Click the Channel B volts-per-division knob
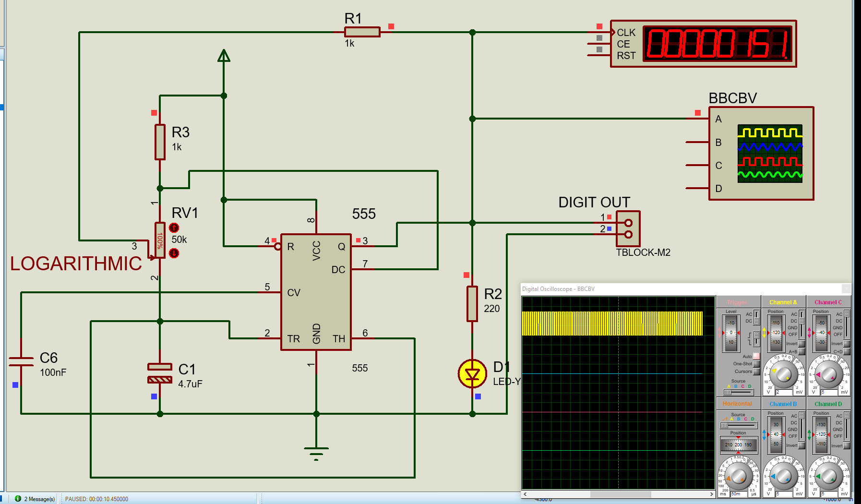The image size is (861, 504). click(x=783, y=477)
